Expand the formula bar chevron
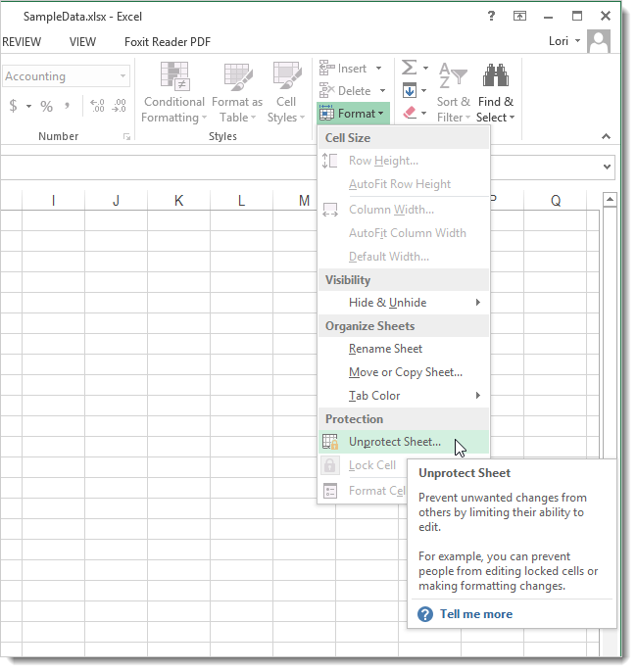This screenshot has width=637, height=672. click(607, 167)
